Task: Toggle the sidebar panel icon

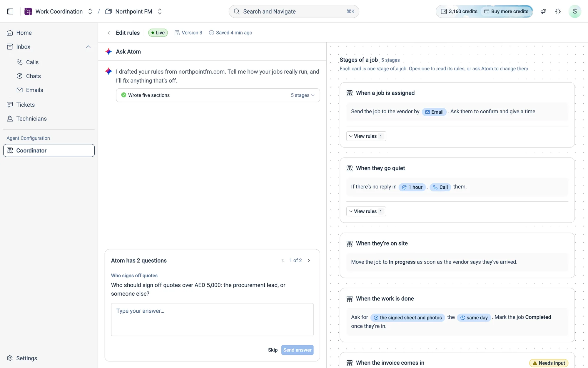Action: [x=10, y=11]
